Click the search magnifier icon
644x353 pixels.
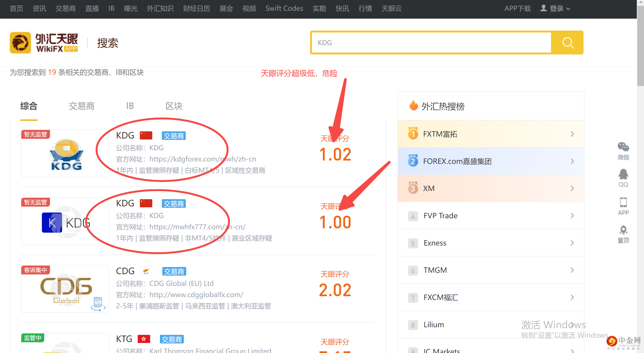point(568,43)
